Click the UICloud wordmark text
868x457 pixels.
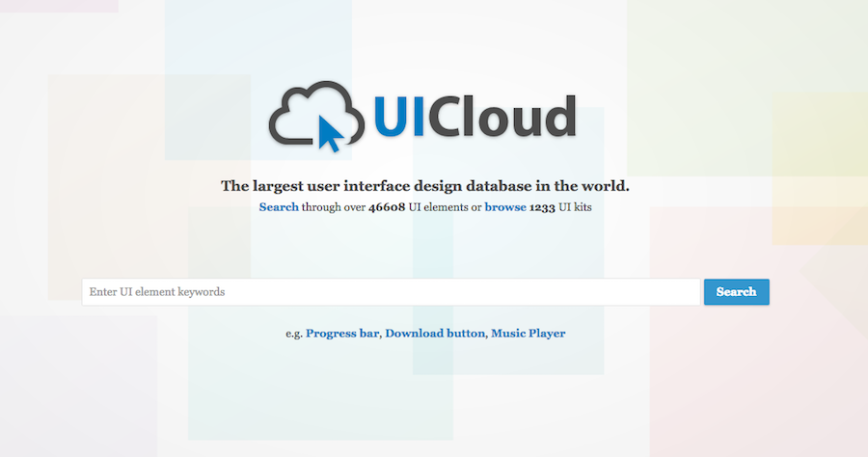(475, 117)
